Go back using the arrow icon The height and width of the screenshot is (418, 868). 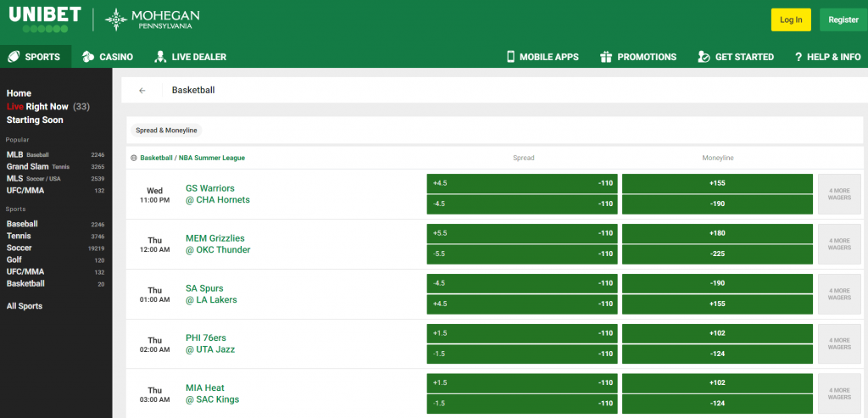(142, 90)
